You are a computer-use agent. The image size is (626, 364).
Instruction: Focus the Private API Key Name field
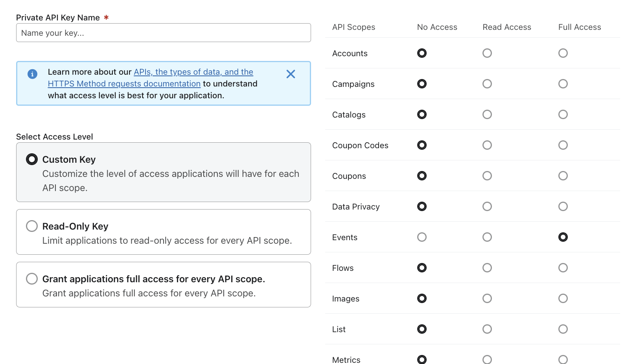(164, 33)
